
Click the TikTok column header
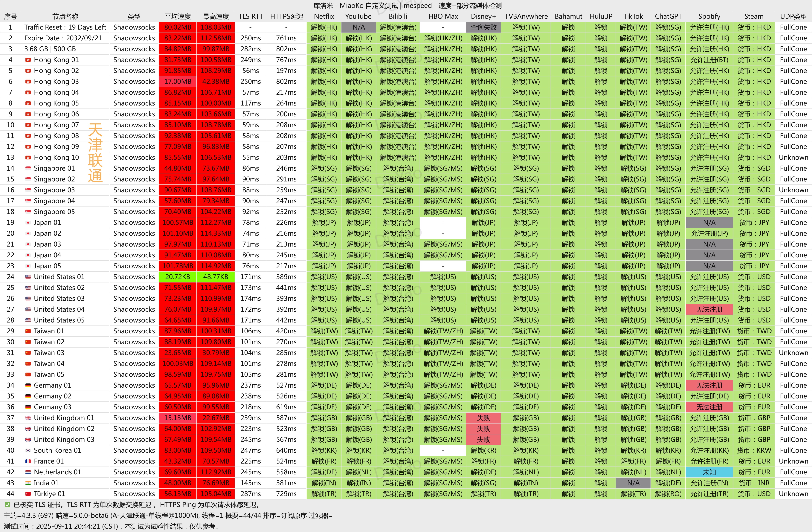pos(633,16)
